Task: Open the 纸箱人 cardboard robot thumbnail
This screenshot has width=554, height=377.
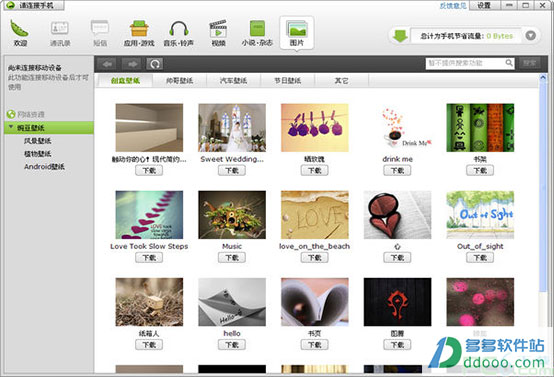Action: [x=149, y=302]
